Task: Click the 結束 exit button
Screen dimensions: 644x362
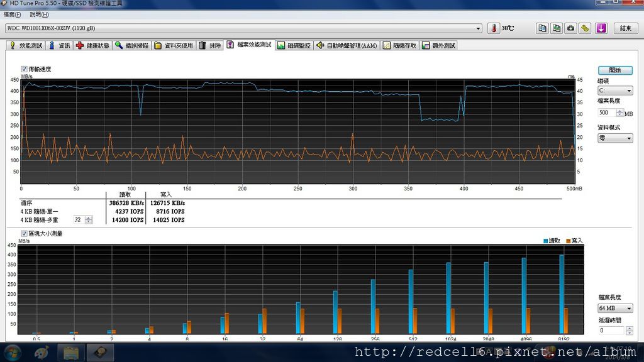Action: click(625, 28)
